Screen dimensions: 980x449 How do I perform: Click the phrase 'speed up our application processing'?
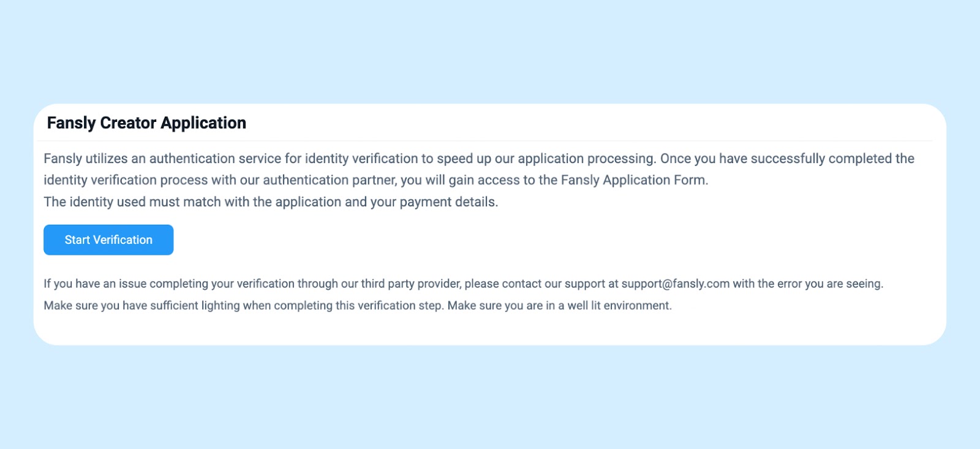[545, 159]
